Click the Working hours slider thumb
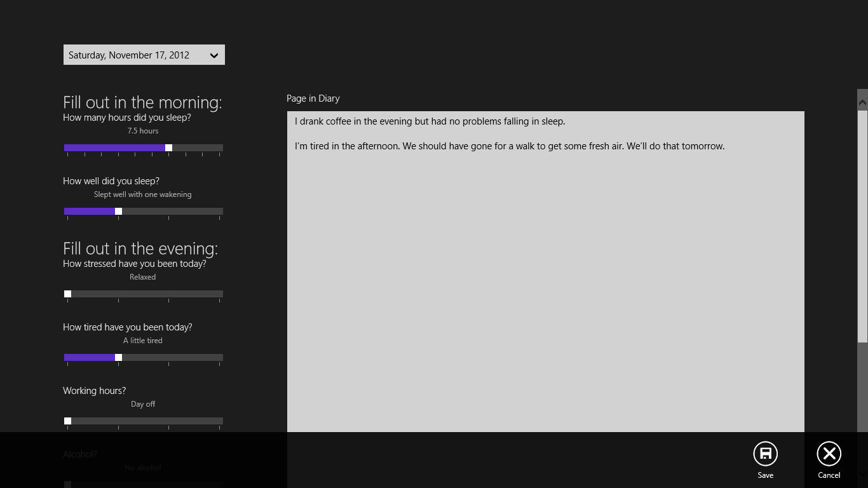The width and height of the screenshot is (868, 488). point(67,421)
